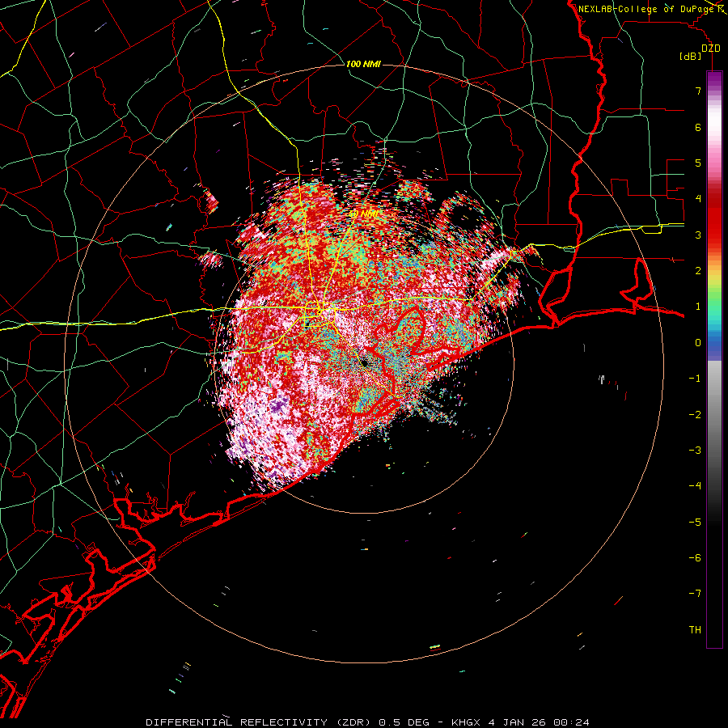Pick the gray segment of the color bar

[x=714, y=418]
